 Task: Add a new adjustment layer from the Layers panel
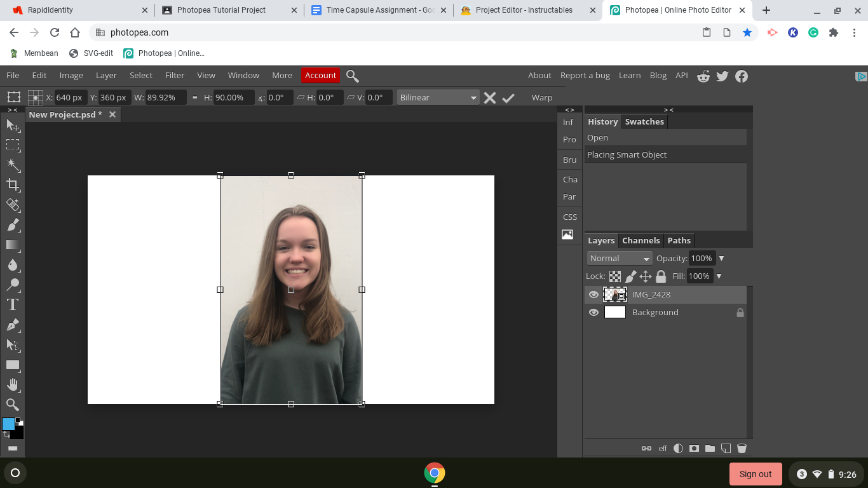point(678,448)
